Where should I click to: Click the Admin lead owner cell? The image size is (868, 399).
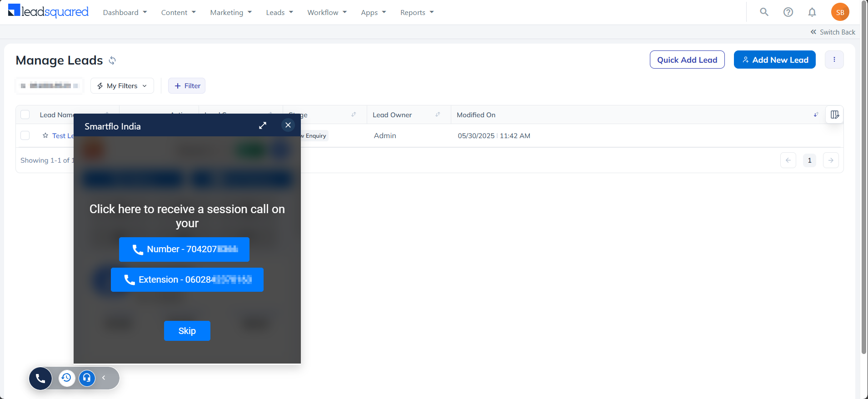click(x=385, y=135)
